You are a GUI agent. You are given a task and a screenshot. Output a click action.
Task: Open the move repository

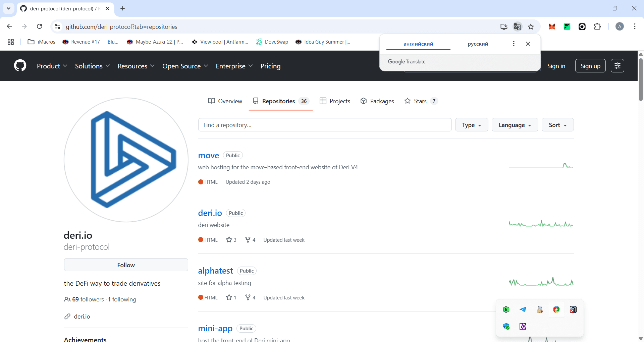pos(208,155)
